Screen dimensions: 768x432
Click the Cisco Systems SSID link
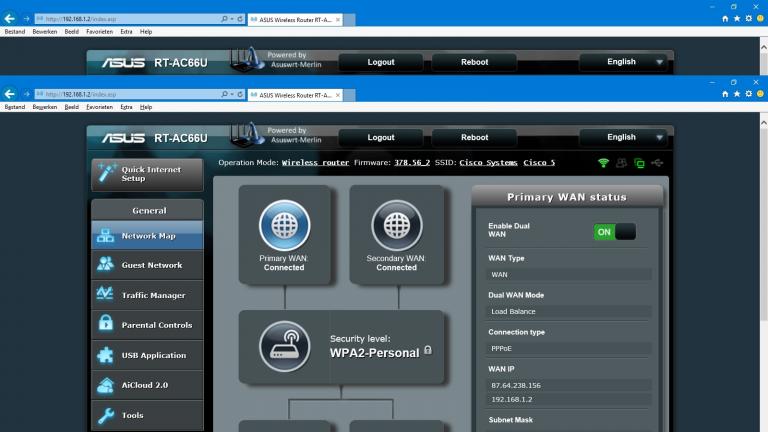pyautogui.click(x=489, y=162)
